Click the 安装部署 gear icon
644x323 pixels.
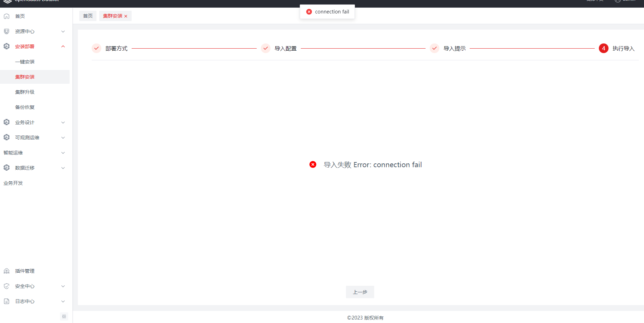tap(7, 46)
